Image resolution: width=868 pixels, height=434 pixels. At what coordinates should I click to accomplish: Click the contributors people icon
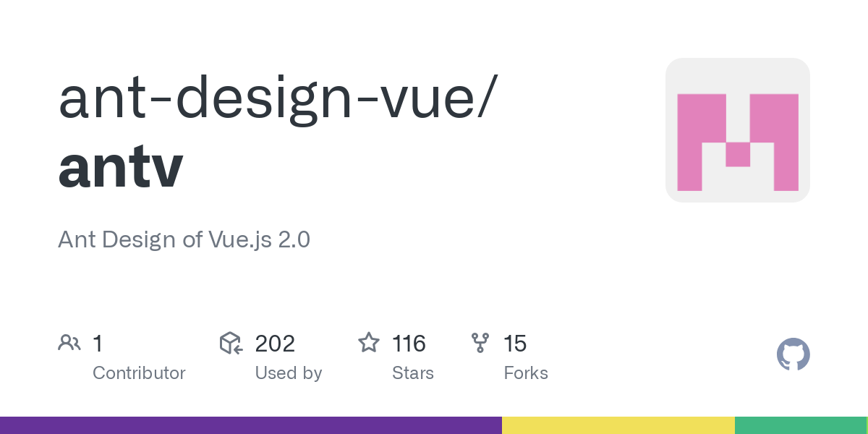(x=69, y=343)
